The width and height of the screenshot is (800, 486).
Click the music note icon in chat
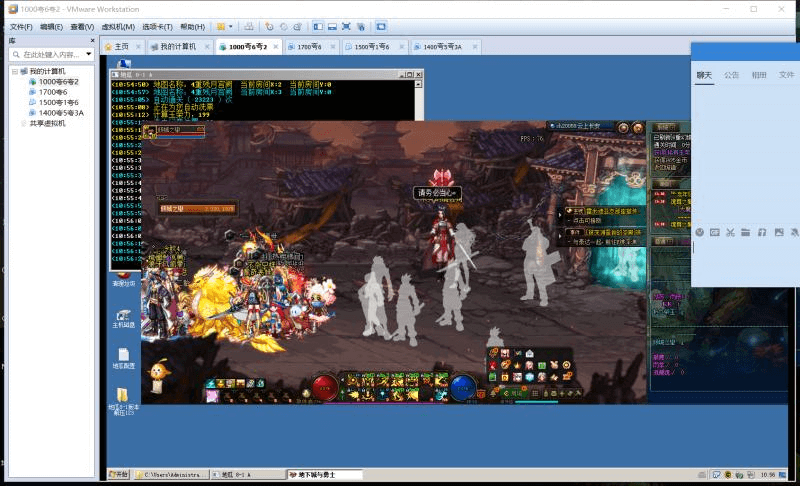tap(762, 232)
